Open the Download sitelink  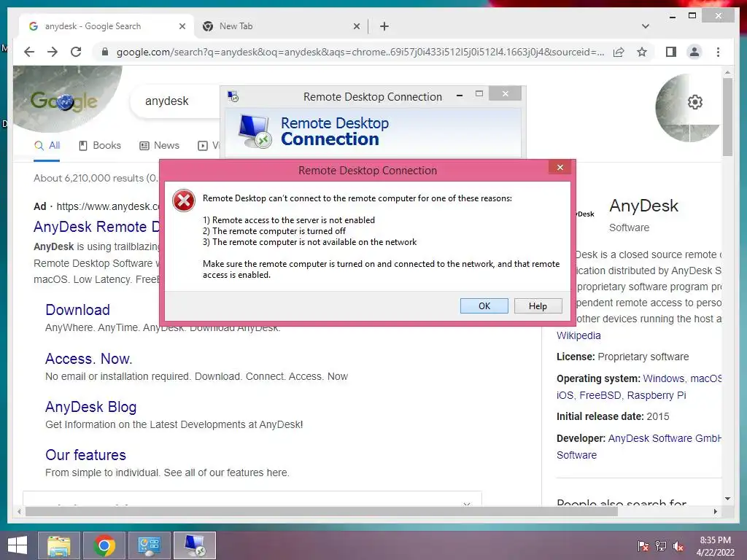pyautogui.click(x=77, y=310)
